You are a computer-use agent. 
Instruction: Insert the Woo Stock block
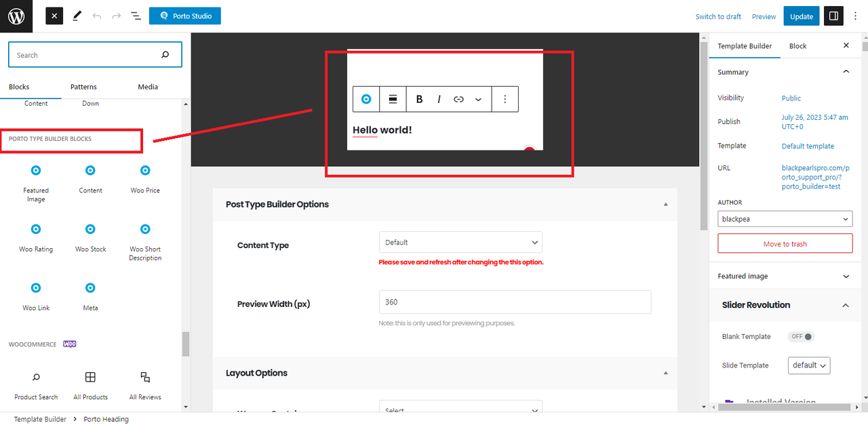(90, 238)
